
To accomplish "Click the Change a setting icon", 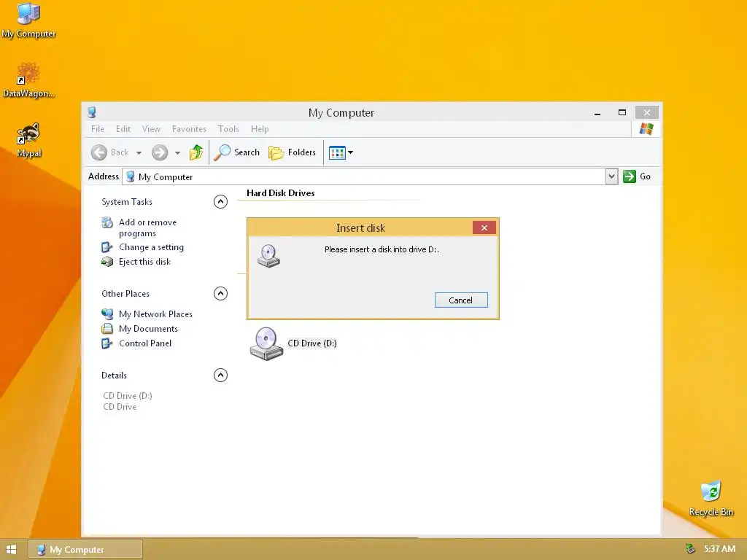I will click(107, 247).
